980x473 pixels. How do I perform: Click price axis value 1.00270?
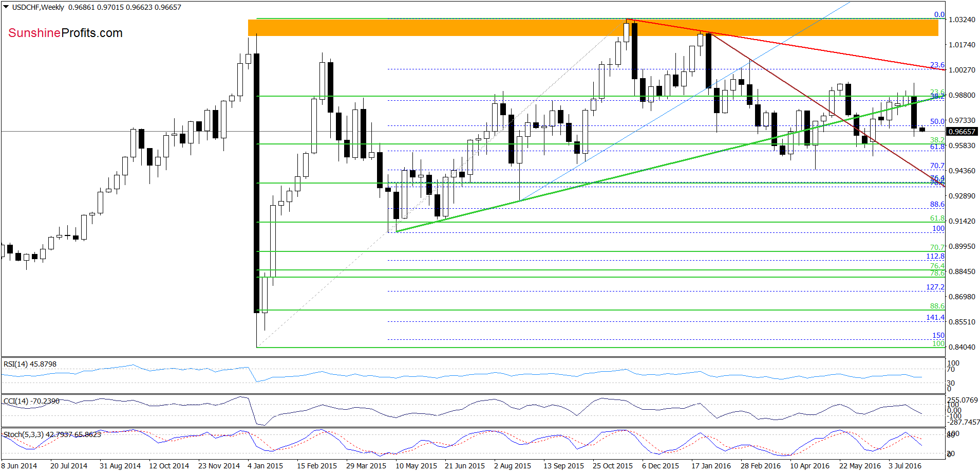[962, 70]
